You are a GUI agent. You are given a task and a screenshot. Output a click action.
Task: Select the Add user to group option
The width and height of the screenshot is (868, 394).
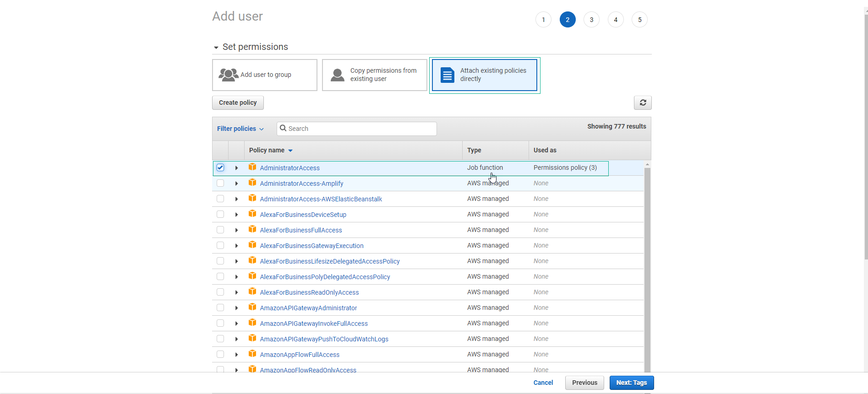click(265, 75)
